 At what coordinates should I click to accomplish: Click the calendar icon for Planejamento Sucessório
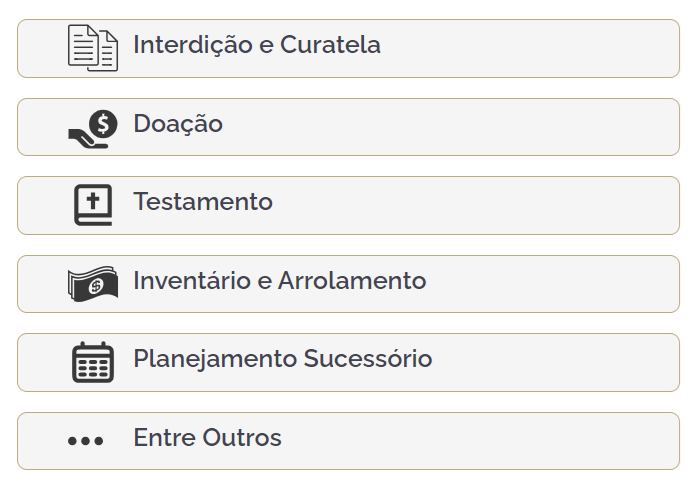pos(92,362)
